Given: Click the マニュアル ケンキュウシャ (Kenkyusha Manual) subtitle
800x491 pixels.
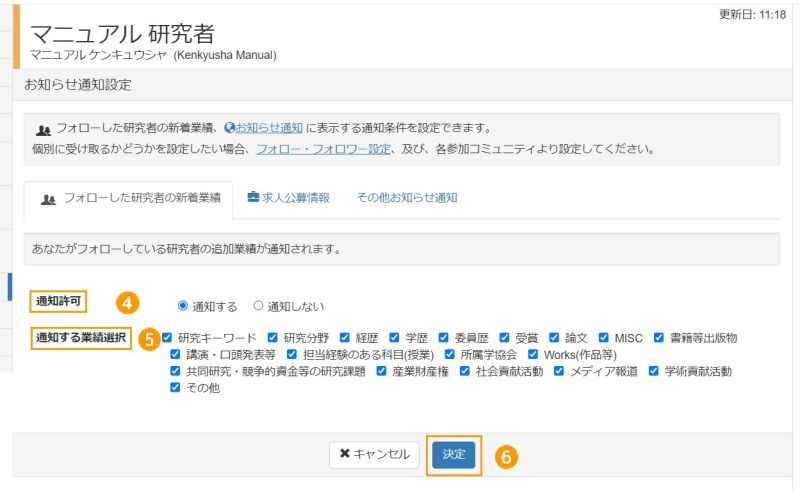Looking at the screenshot, I should (x=153, y=55).
